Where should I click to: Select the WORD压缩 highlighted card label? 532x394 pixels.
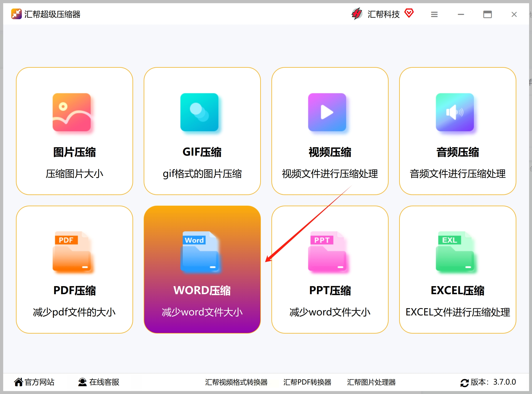point(202,290)
